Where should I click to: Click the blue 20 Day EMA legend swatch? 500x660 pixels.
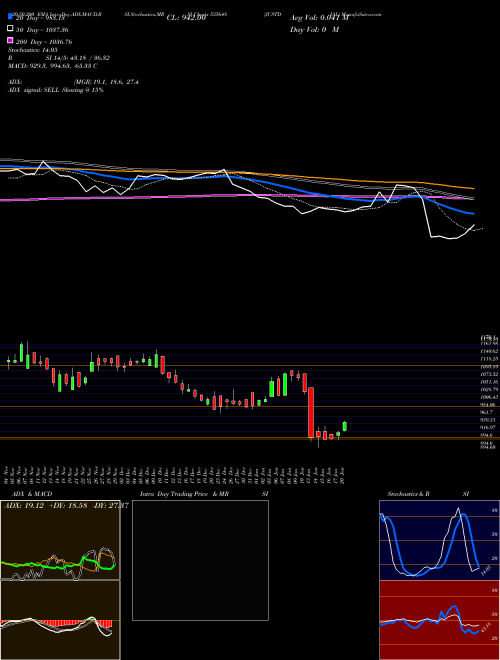[x=10, y=16]
